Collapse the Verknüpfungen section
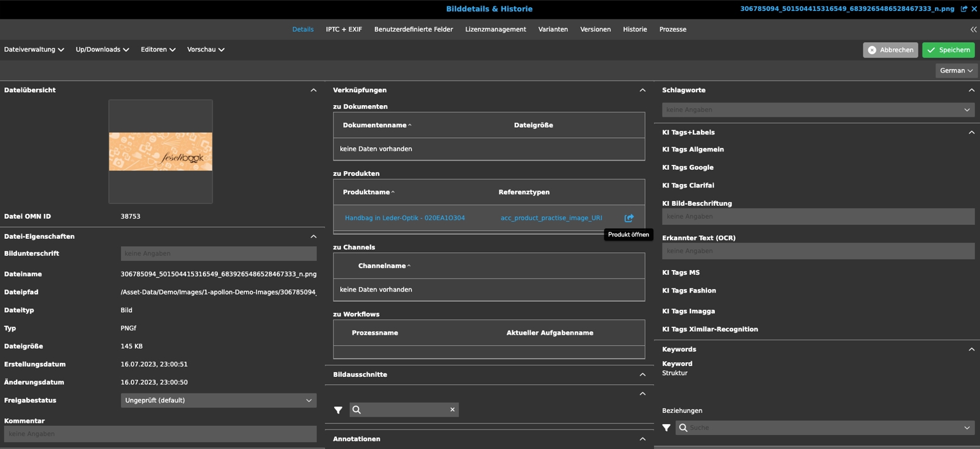Screen dimensions: 980x449 (x=642, y=90)
